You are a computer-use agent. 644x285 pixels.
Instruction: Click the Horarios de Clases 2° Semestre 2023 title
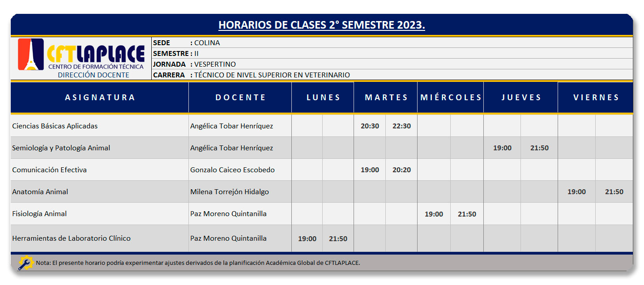(x=322, y=25)
